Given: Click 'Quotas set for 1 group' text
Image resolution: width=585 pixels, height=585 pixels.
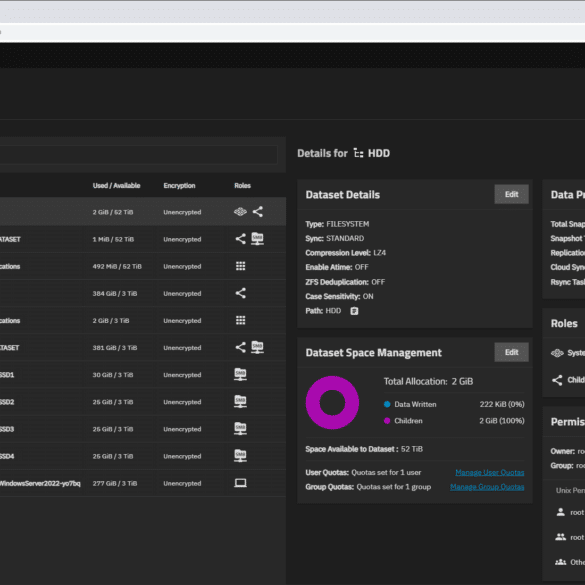Looking at the screenshot, I should [394, 487].
